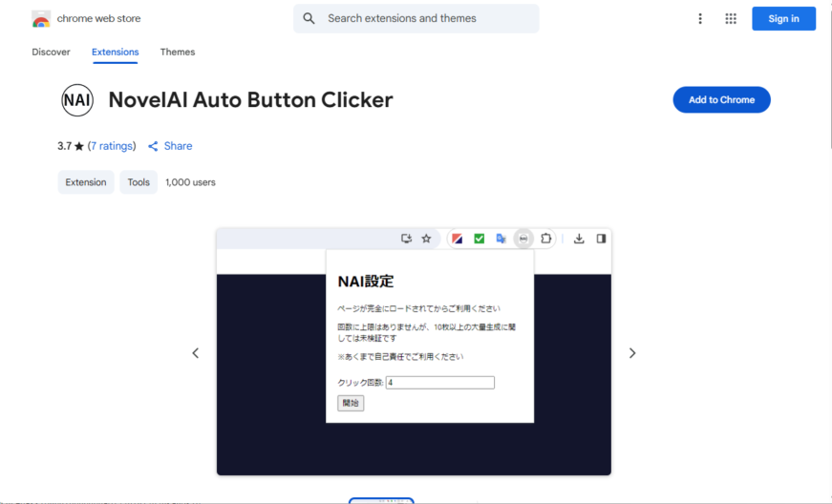Click the Sign in button

pyautogui.click(x=783, y=18)
